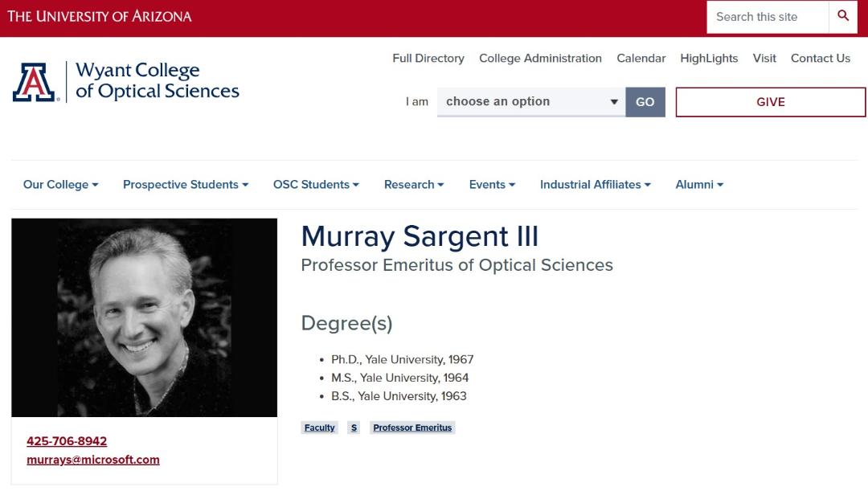Expand the Our College menu
The image size is (868, 491).
(60, 184)
